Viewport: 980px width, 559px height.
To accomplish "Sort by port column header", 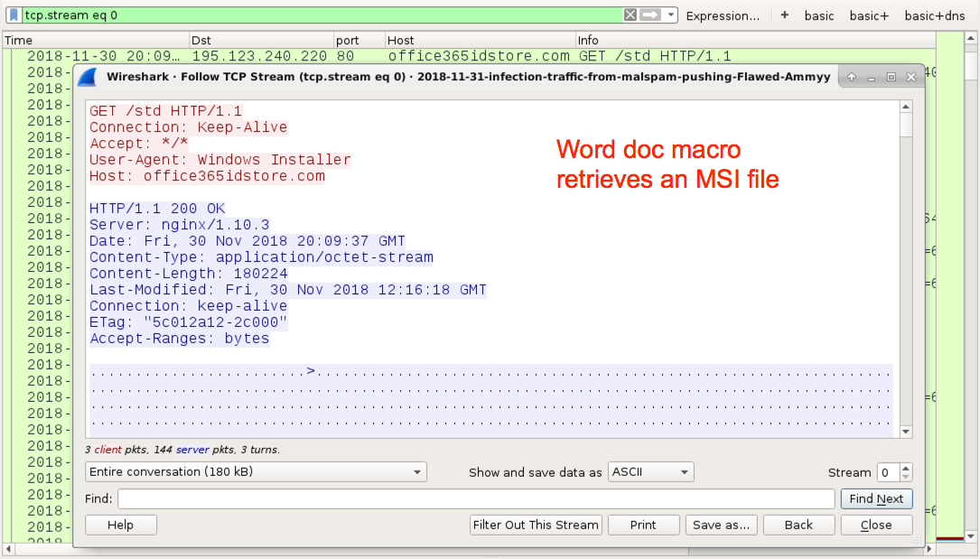I will (x=359, y=40).
